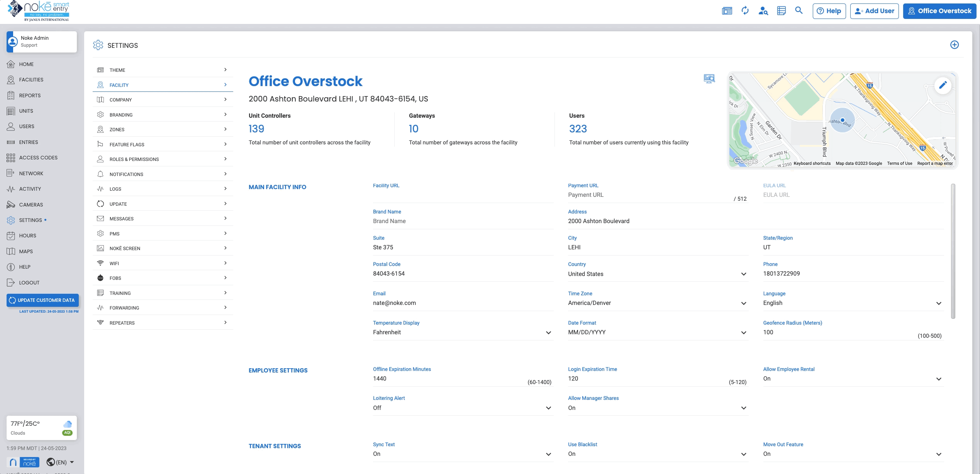Open the Allow Manager Shares dropdown
Viewport: 980px width, 474px height.
pyautogui.click(x=658, y=408)
